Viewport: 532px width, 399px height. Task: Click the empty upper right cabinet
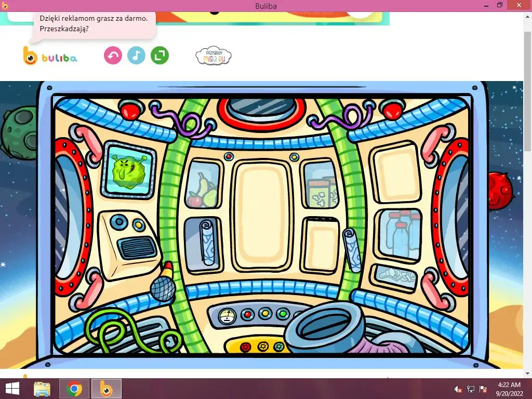point(395,172)
